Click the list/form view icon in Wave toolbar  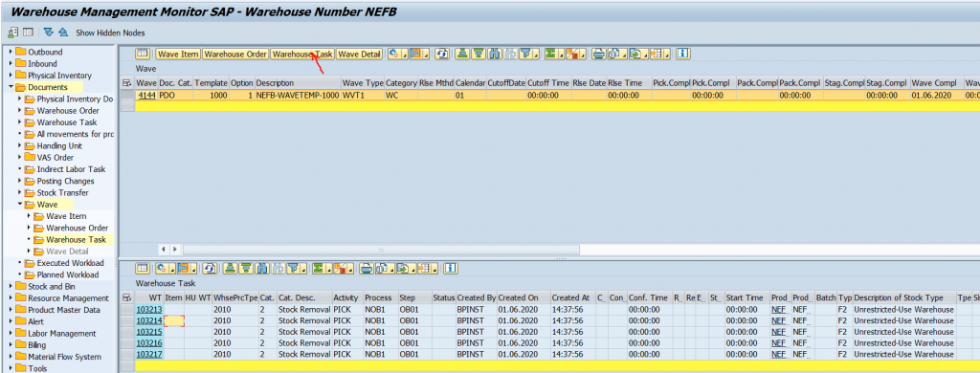coord(143,54)
